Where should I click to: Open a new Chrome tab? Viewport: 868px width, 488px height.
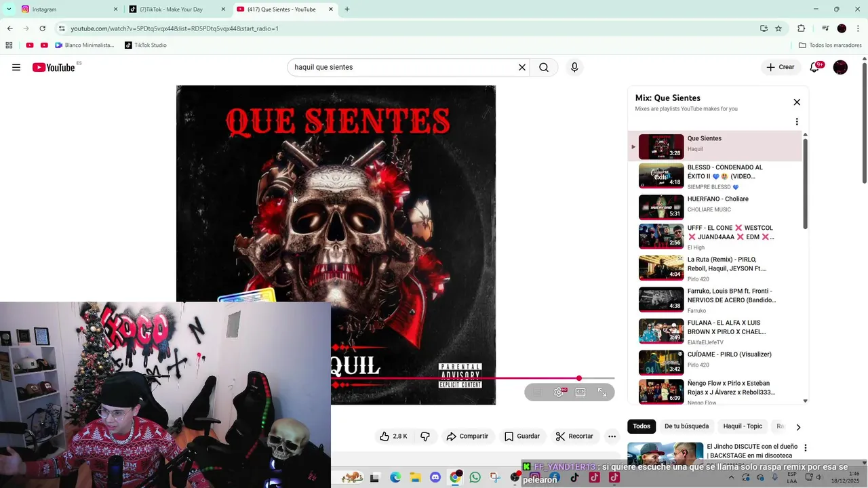[347, 9]
